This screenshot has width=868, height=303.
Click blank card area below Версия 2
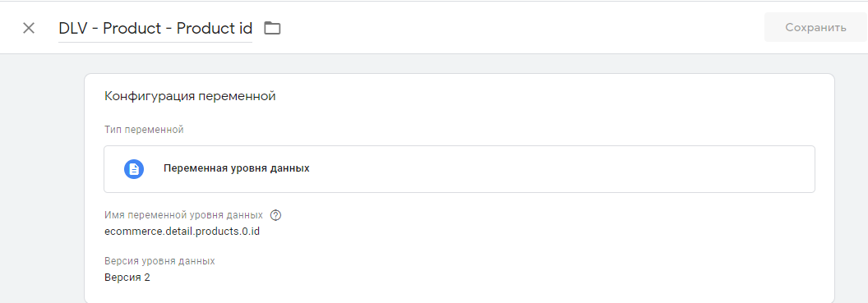coord(459,294)
